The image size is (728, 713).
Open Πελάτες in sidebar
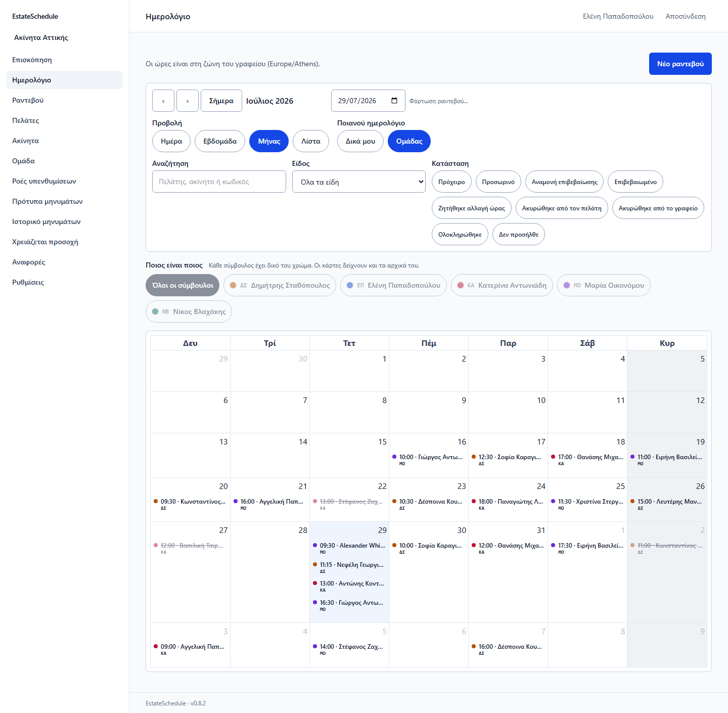(x=64, y=120)
